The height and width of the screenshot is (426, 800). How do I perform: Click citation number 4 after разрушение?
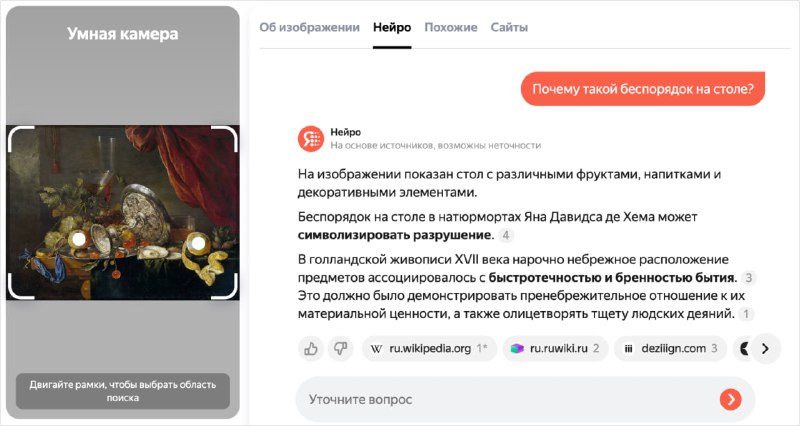point(506,235)
